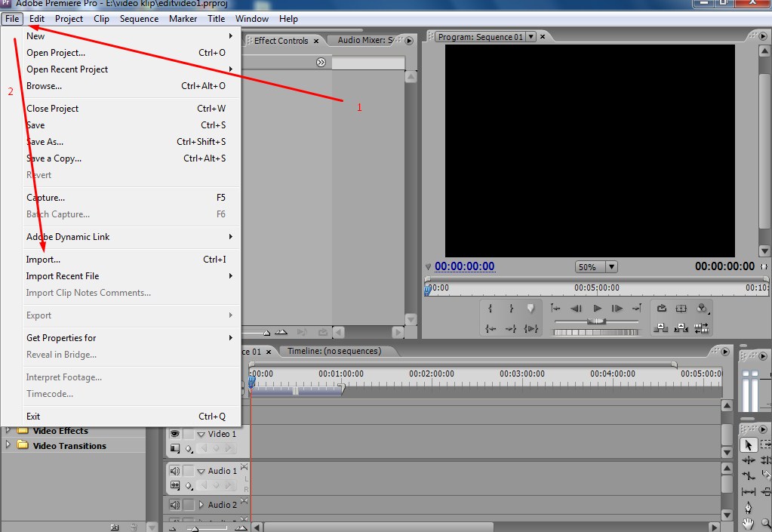
Task: Click Play In to Out button
Action: tap(531, 328)
